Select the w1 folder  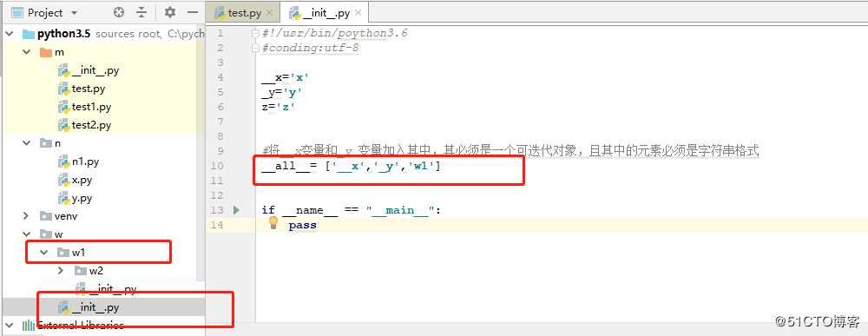click(79, 253)
